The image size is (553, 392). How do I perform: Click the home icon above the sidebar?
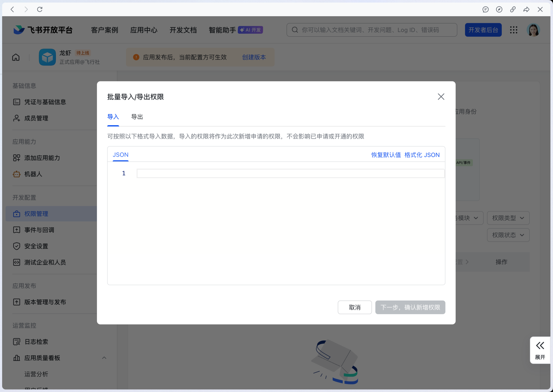click(16, 57)
